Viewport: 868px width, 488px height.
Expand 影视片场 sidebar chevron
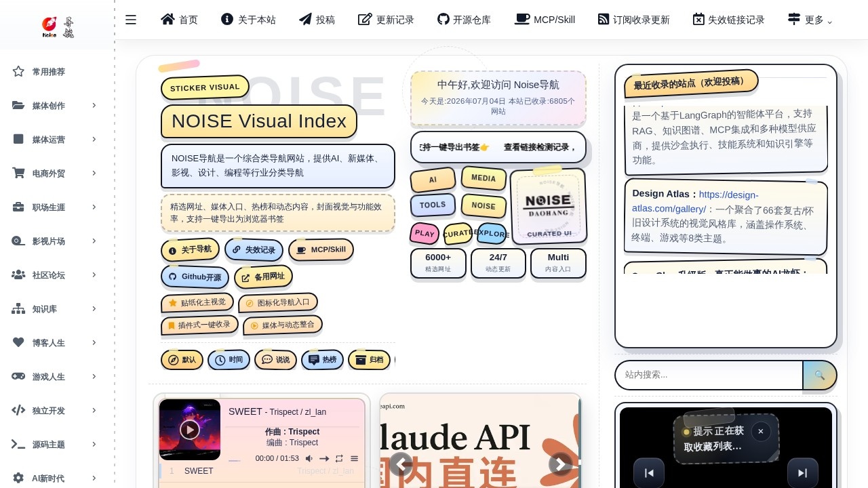point(94,241)
